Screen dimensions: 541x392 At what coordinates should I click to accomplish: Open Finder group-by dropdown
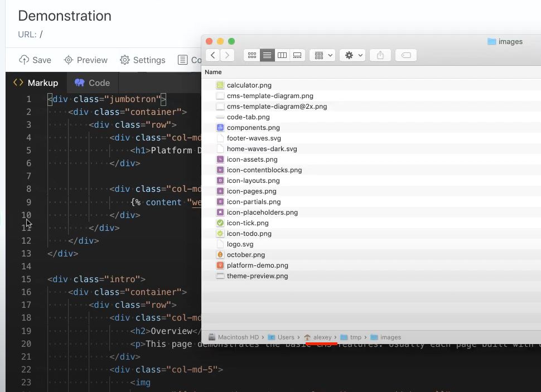322,55
